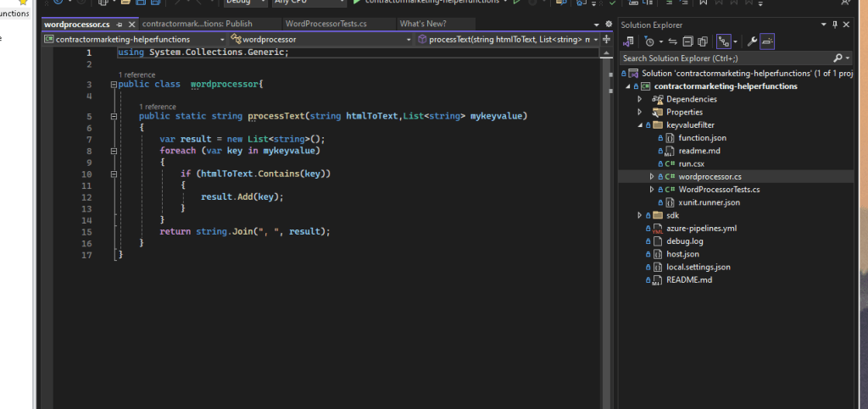This screenshot has height=409, width=868.
Task: Click the sdk folder icon
Action: click(658, 215)
